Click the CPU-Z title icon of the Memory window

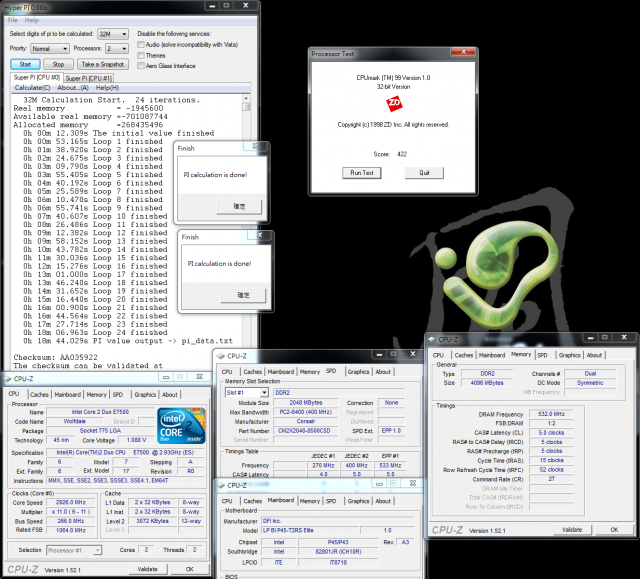click(432, 339)
